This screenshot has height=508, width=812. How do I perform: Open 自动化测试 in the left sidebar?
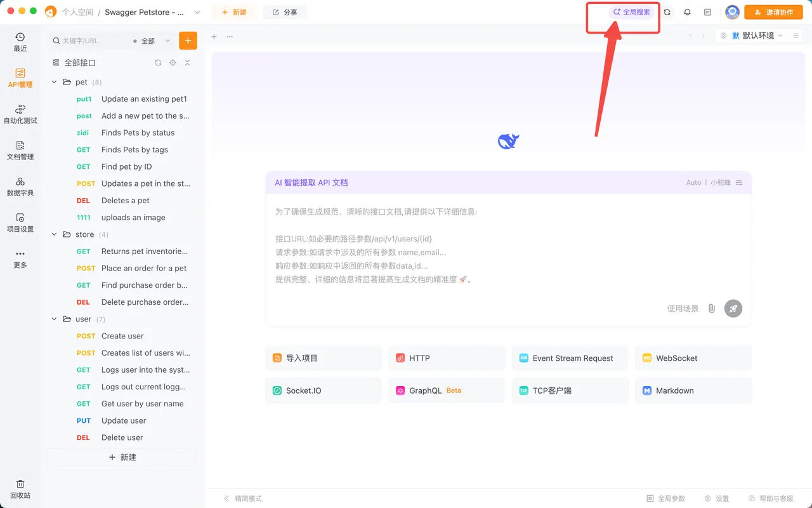tap(20, 114)
